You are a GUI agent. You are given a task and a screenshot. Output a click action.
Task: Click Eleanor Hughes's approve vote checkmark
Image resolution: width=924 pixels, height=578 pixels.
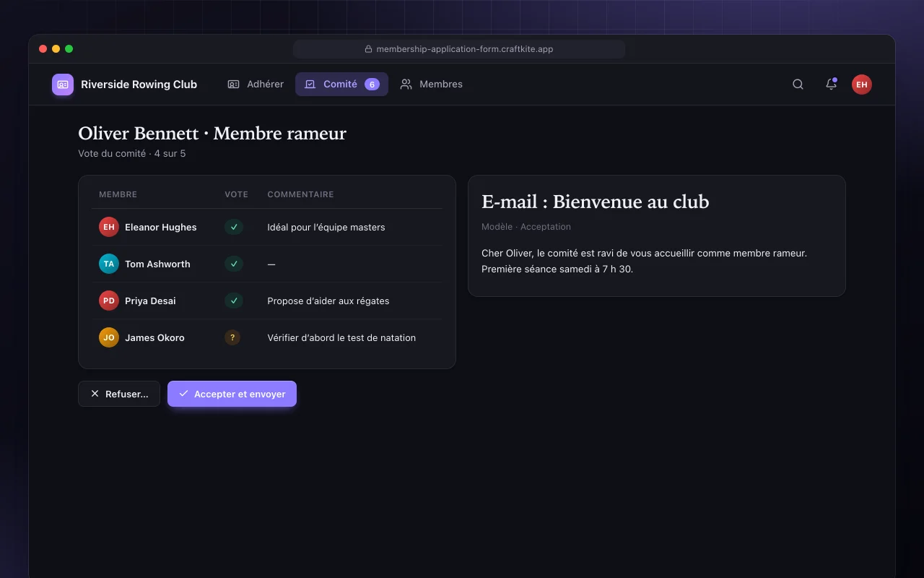point(233,227)
